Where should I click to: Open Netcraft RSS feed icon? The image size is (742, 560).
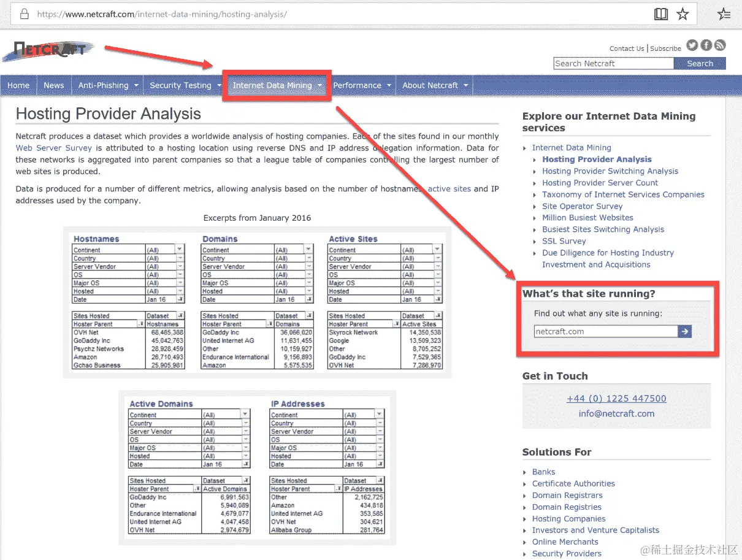coord(720,45)
